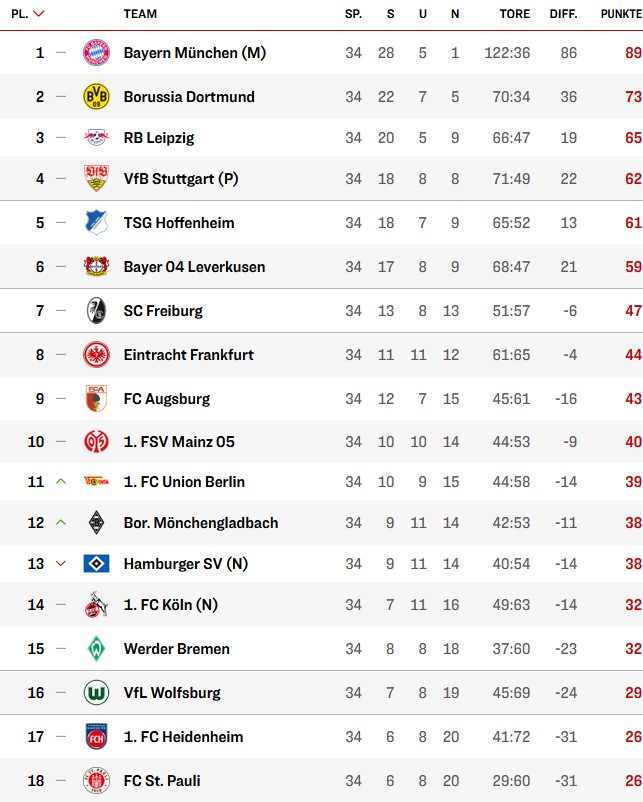Click the Eintracht Frankfurt eagle crest
The height and width of the screenshot is (802, 643).
tap(96, 354)
